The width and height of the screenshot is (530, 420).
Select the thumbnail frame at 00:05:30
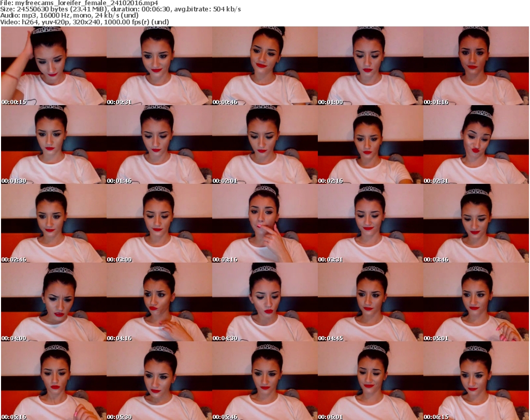(159, 381)
